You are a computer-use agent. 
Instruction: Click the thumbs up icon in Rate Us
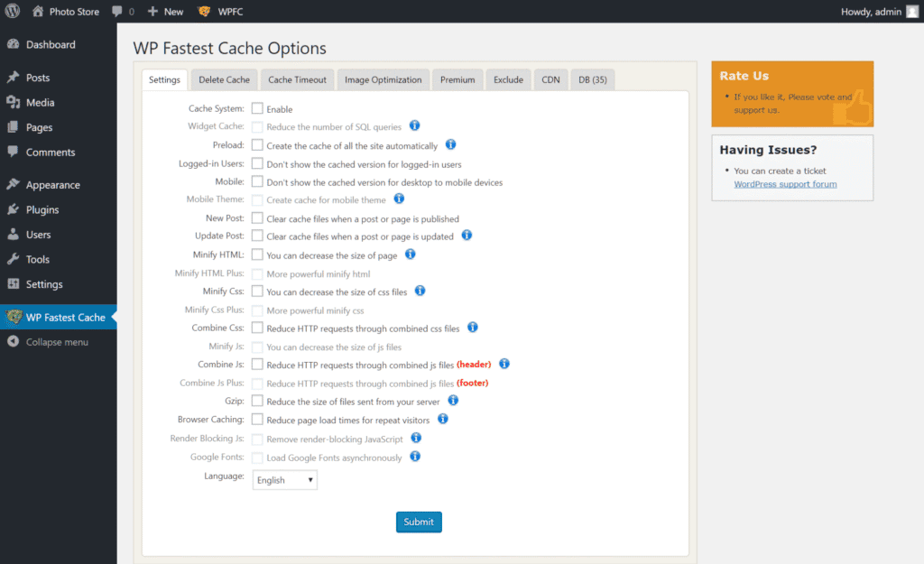coord(853,107)
